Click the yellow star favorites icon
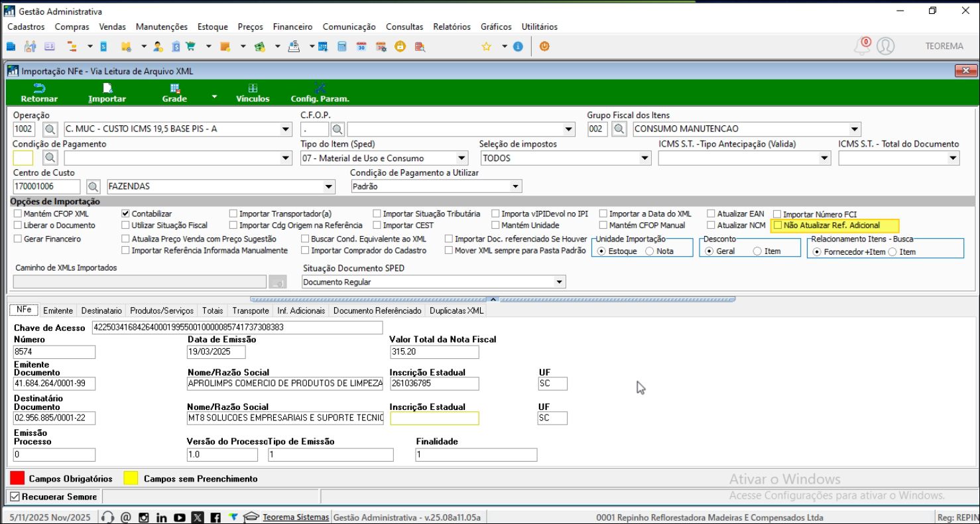Image resolution: width=980 pixels, height=524 pixels. tap(486, 46)
